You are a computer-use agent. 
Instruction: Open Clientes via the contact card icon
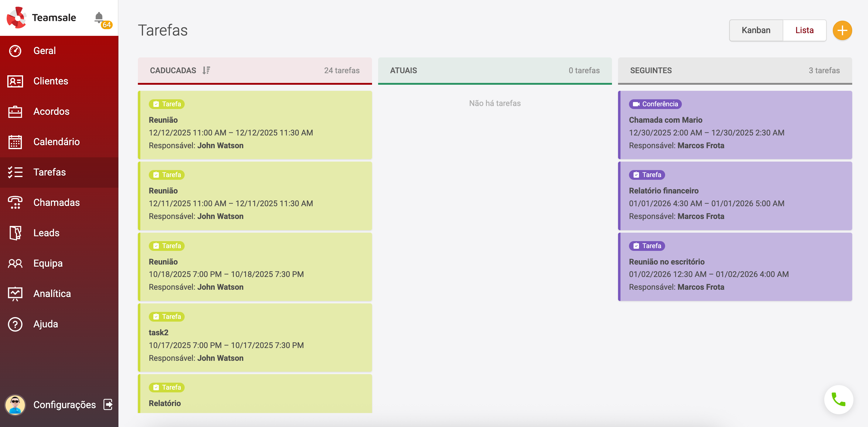click(15, 81)
